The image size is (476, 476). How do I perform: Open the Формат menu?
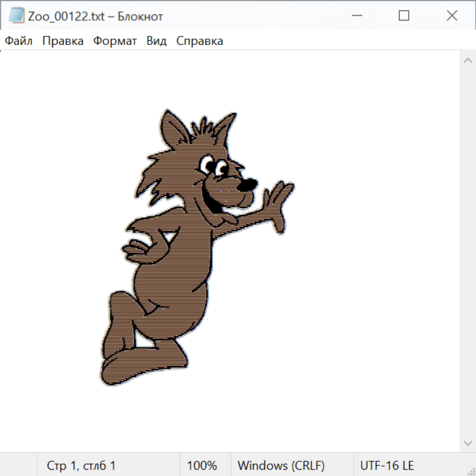point(115,41)
